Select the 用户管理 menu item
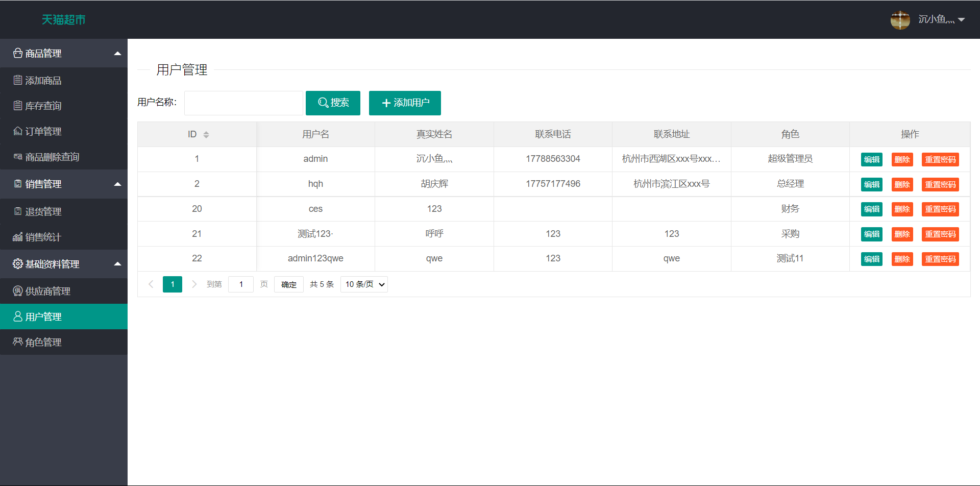This screenshot has height=486, width=980. click(43, 317)
